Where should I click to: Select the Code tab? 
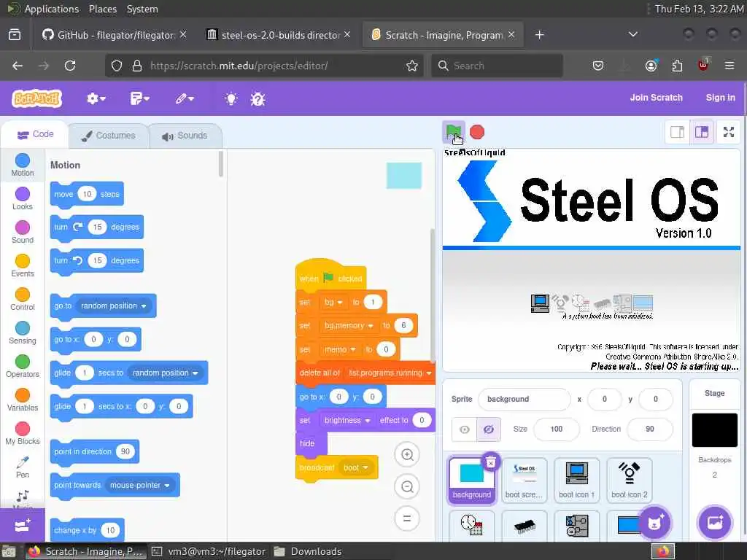click(35, 134)
